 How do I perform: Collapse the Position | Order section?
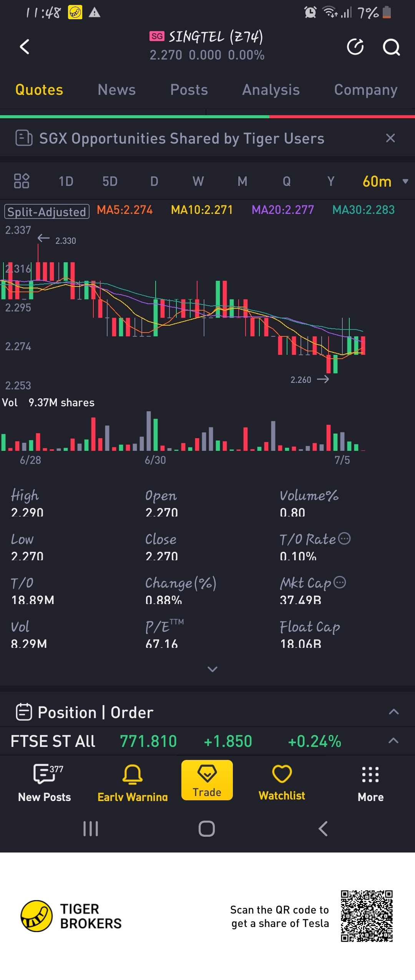pyautogui.click(x=393, y=712)
